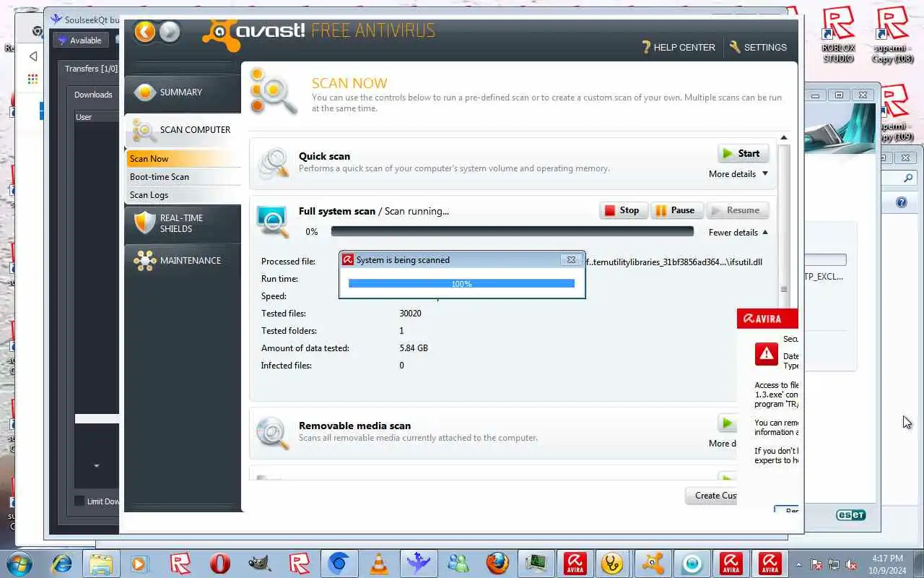The image size is (924, 578).
Task: Click the orange back arrow in Avast
Action: (x=145, y=32)
